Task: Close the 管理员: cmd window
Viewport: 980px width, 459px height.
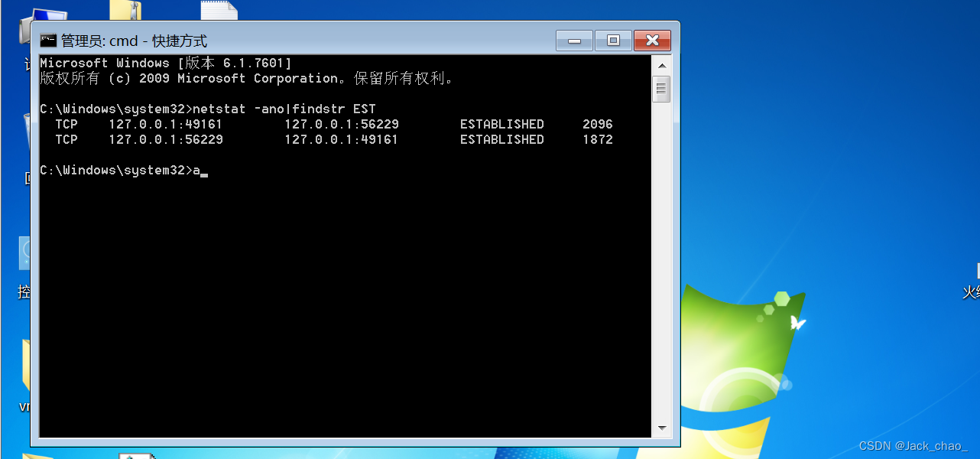Action: click(x=652, y=40)
